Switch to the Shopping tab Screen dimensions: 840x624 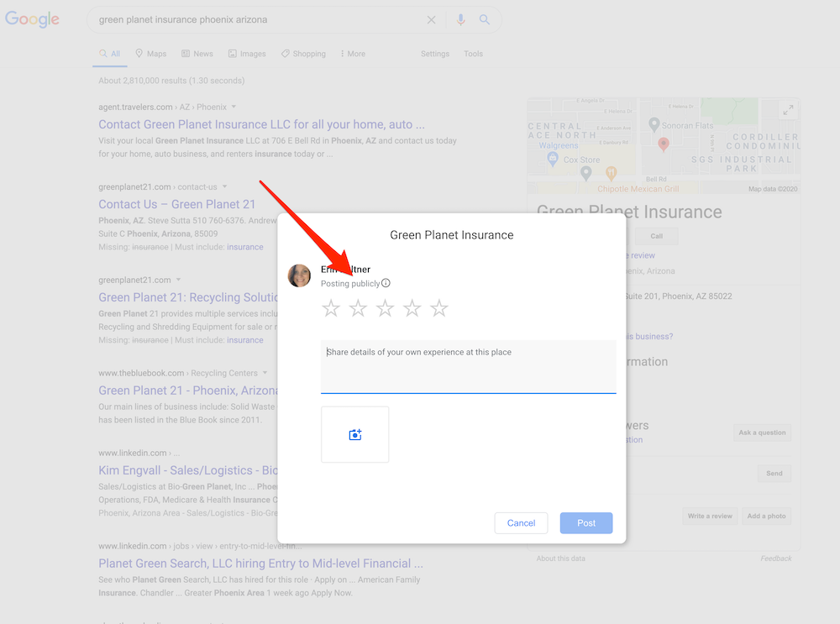point(303,54)
